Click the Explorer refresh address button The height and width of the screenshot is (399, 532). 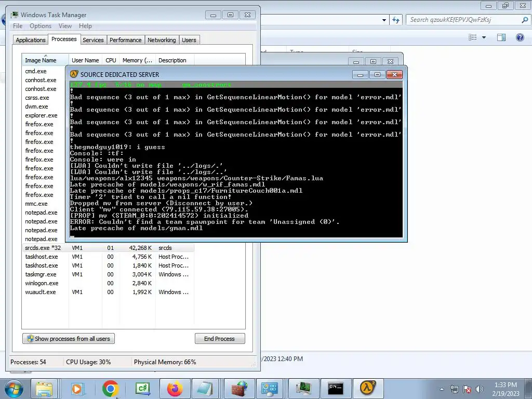pyautogui.click(x=395, y=20)
